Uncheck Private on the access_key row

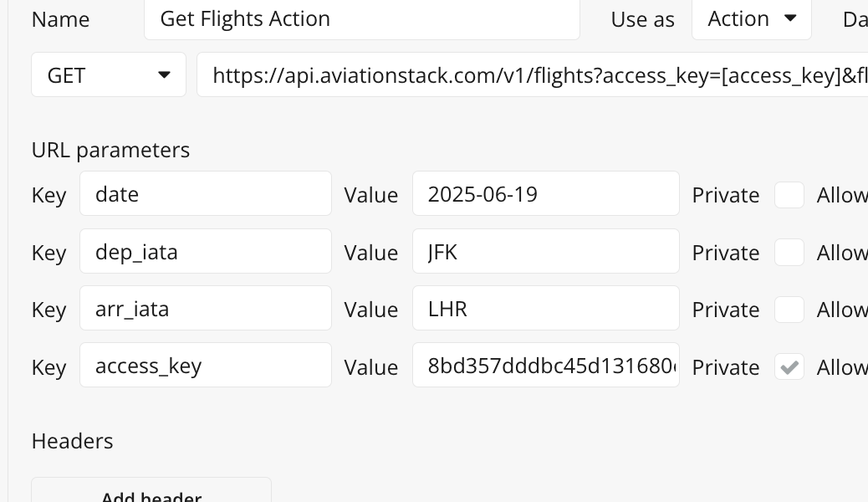coord(789,366)
